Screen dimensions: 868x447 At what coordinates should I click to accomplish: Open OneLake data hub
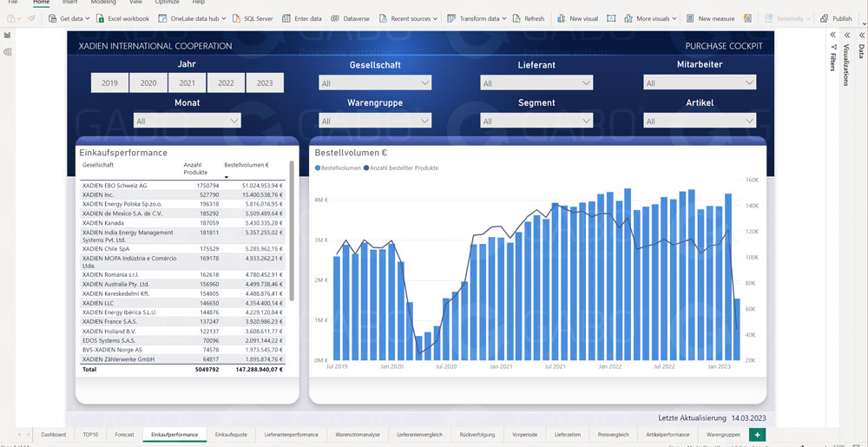pos(192,18)
